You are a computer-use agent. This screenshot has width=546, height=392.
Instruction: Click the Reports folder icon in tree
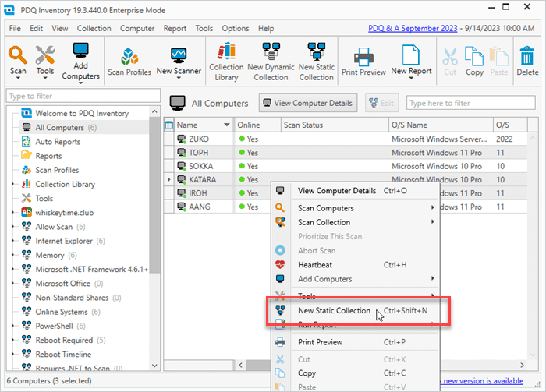(x=27, y=155)
